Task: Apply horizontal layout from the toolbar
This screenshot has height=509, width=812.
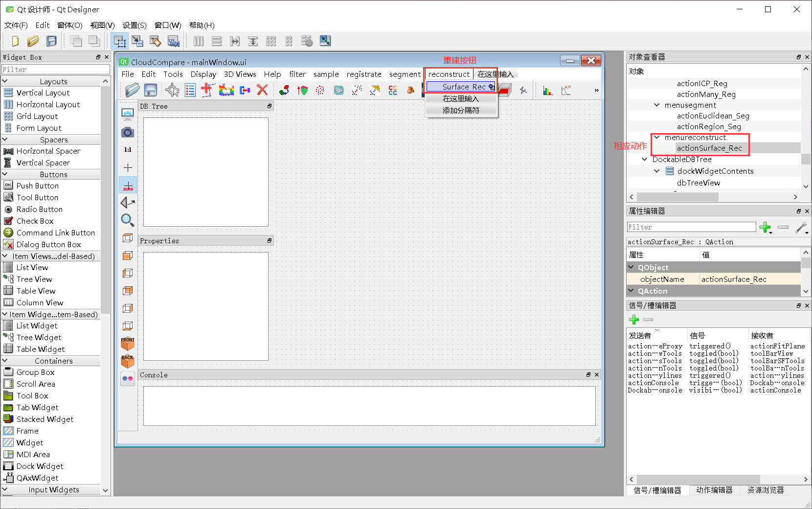Action: (199, 41)
